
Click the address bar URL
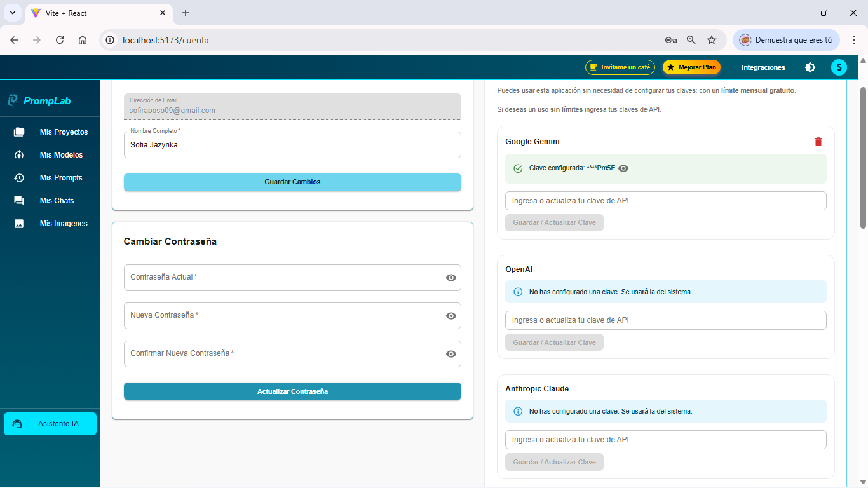165,40
